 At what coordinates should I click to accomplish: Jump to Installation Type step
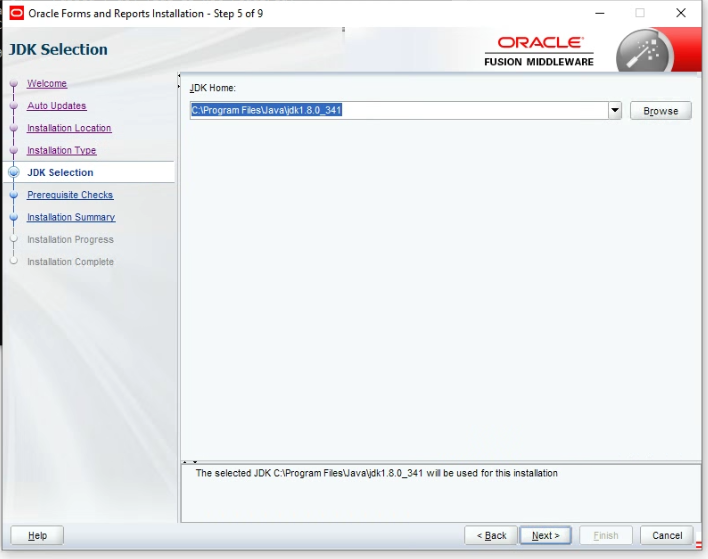coord(61,150)
